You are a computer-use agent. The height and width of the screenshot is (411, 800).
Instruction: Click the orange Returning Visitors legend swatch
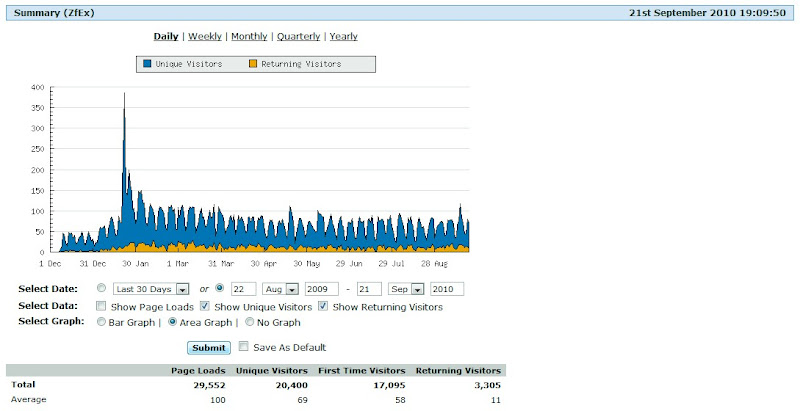253,64
